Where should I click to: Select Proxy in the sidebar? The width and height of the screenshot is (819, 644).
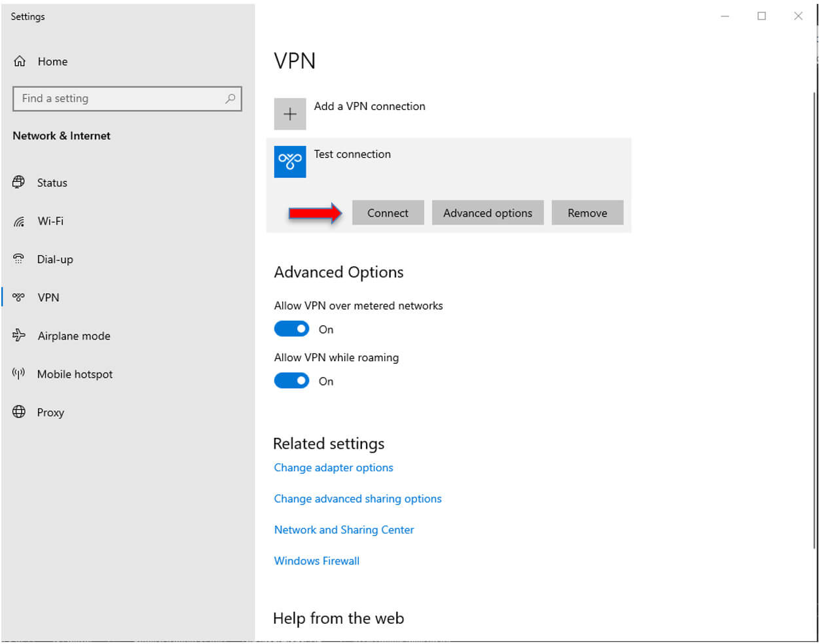tap(19, 412)
